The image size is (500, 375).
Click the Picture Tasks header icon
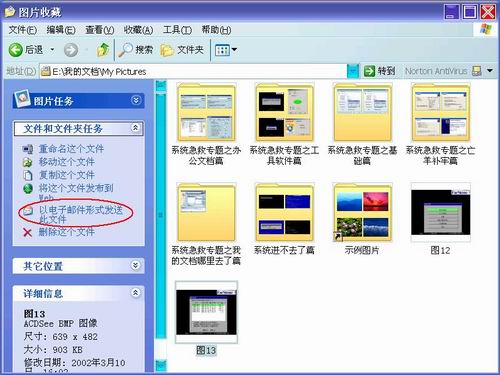[22, 98]
